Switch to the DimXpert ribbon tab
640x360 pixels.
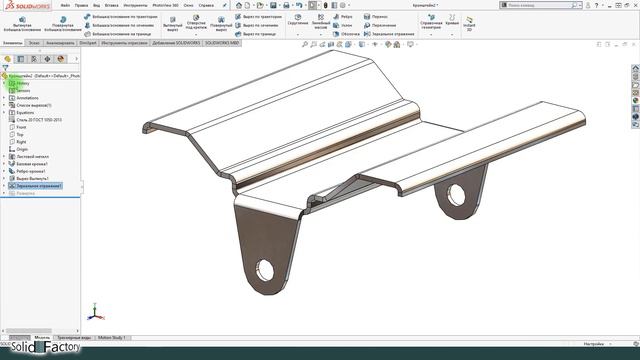coord(88,43)
